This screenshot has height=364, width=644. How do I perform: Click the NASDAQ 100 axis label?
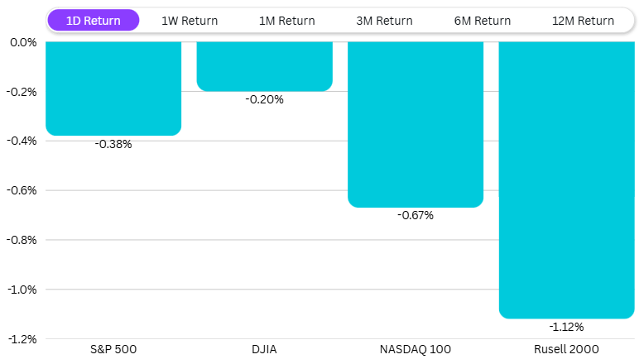pos(416,349)
